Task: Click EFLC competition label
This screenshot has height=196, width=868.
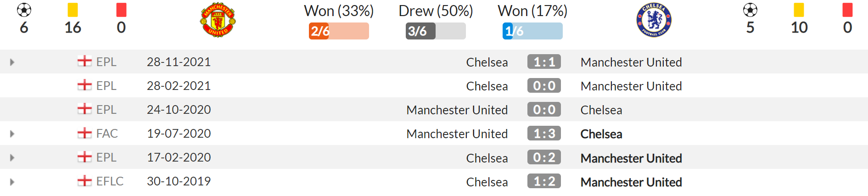Action: coord(110,181)
